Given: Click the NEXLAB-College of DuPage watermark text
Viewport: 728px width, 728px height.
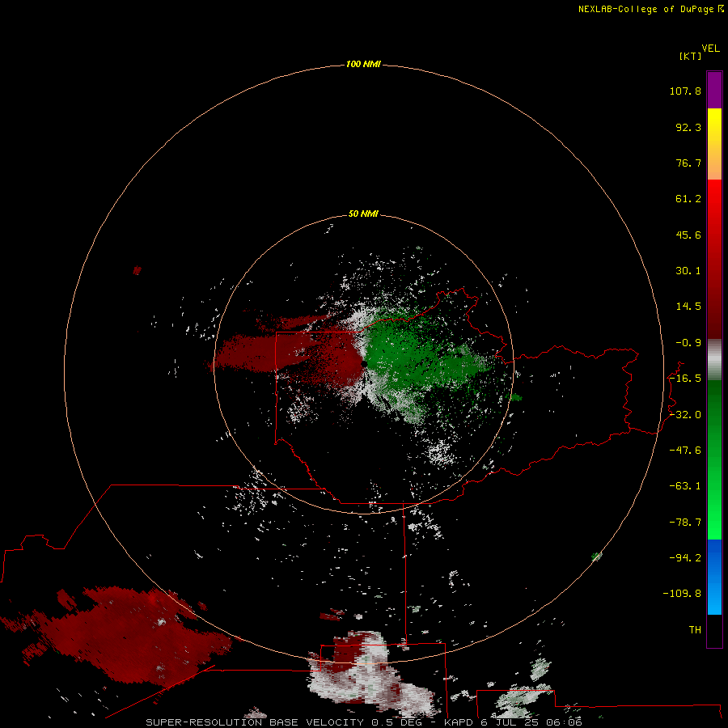Looking at the screenshot, I should pyautogui.click(x=650, y=9).
